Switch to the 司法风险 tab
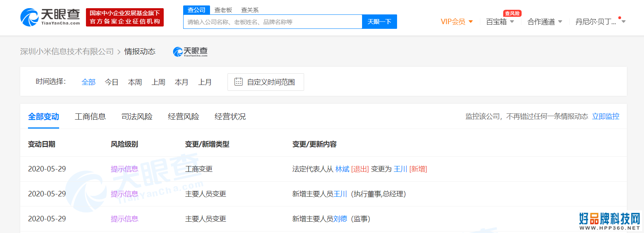This screenshot has height=233, width=644. click(x=137, y=116)
